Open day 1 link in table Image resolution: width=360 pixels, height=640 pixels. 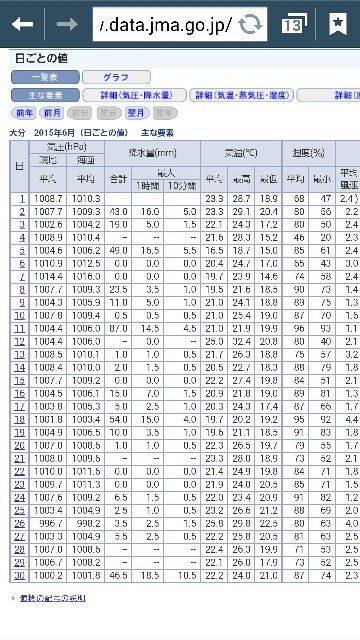pos(21,199)
